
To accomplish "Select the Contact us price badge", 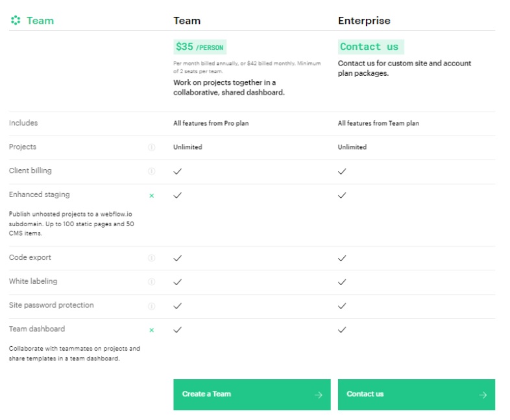I will (x=370, y=47).
